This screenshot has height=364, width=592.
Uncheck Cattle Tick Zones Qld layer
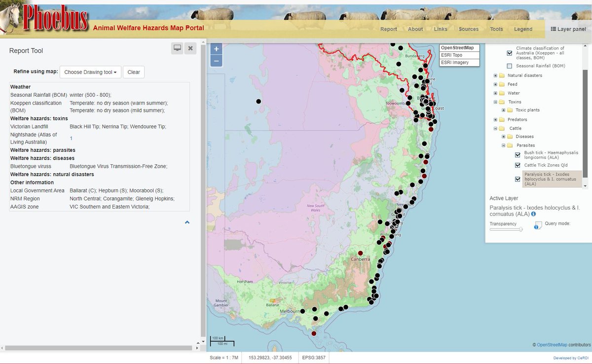pyautogui.click(x=518, y=165)
